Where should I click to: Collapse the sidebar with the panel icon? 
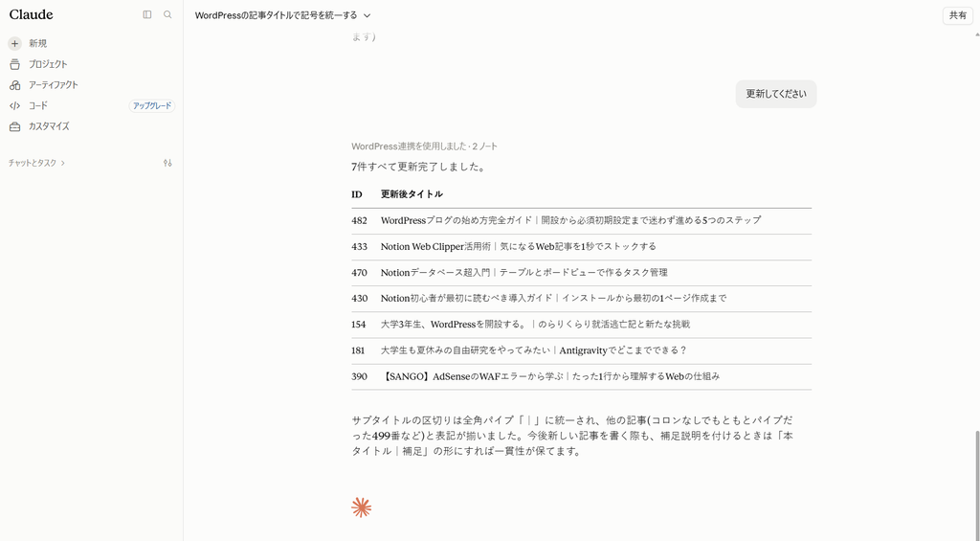[x=146, y=14]
